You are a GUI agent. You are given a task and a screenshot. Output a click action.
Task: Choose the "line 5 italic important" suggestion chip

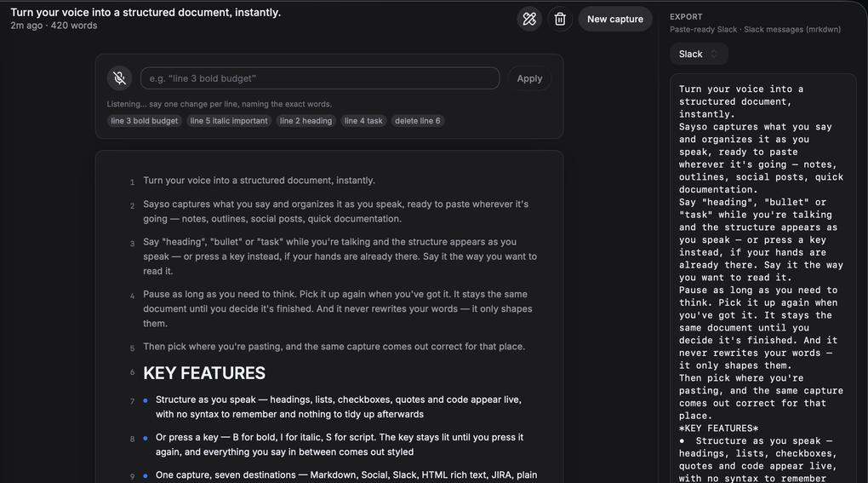click(229, 121)
